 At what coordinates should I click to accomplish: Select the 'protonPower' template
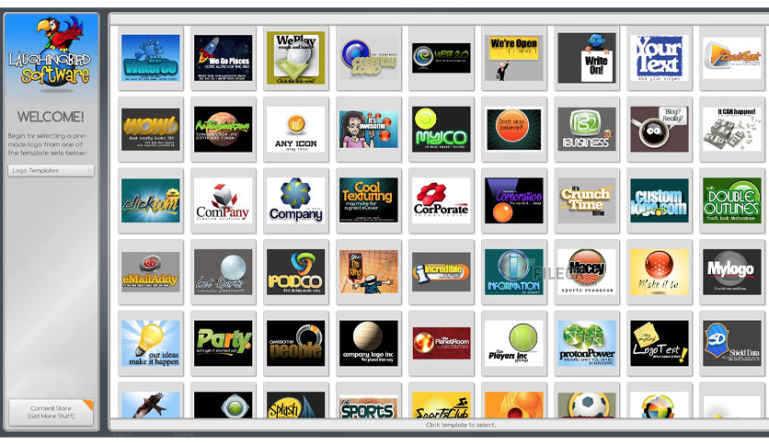[586, 343]
